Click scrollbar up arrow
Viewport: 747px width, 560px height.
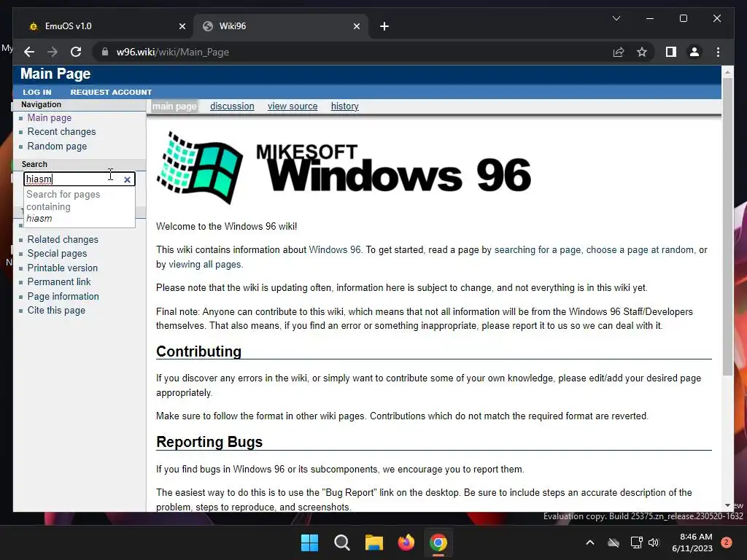[x=727, y=72]
